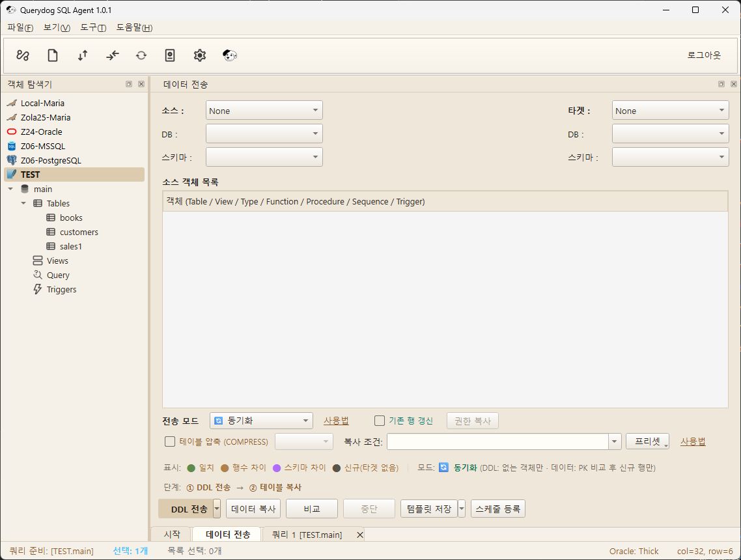Click the 동기화 mode icon in legend

(x=443, y=468)
